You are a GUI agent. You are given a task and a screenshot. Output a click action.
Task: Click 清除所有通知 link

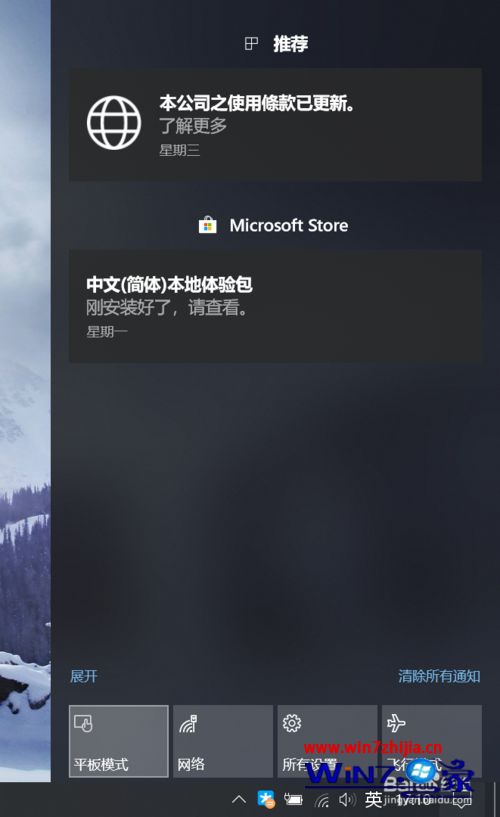(439, 676)
